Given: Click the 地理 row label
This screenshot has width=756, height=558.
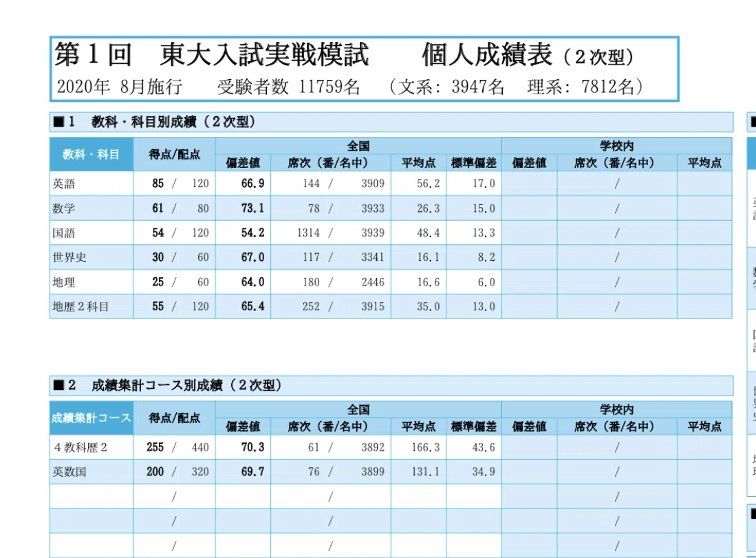Looking at the screenshot, I should (64, 282).
